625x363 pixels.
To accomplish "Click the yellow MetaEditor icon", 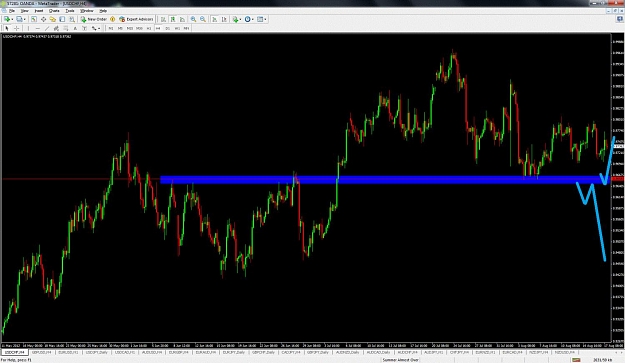I will point(112,19).
